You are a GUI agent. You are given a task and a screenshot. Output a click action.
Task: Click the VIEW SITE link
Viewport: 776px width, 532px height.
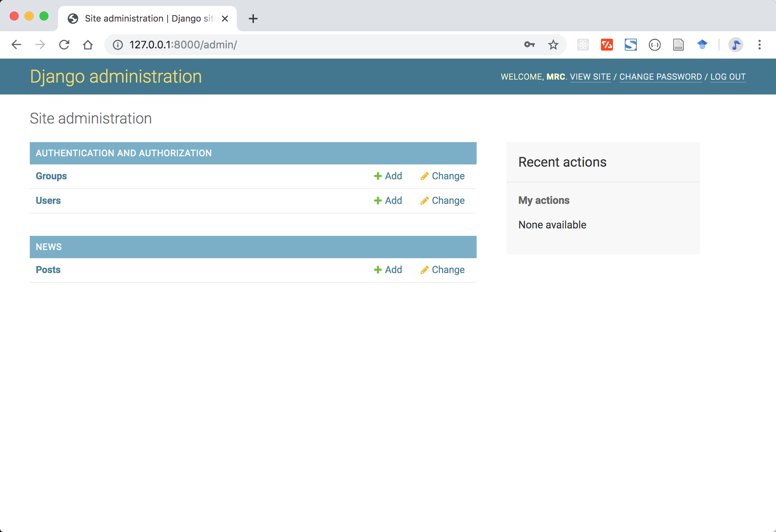[x=590, y=77]
